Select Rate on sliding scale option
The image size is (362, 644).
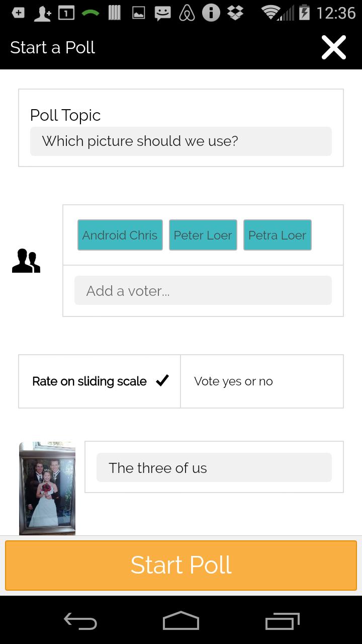click(89, 381)
